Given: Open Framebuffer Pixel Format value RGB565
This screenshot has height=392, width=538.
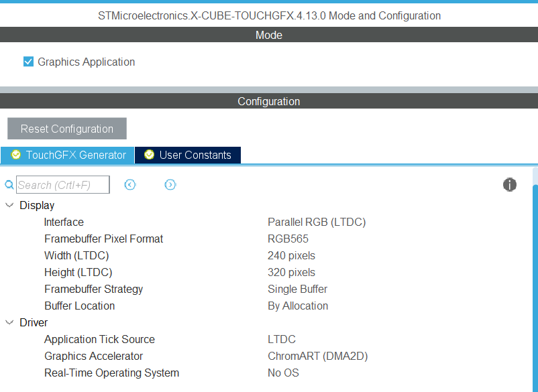Looking at the screenshot, I should click(x=288, y=239).
